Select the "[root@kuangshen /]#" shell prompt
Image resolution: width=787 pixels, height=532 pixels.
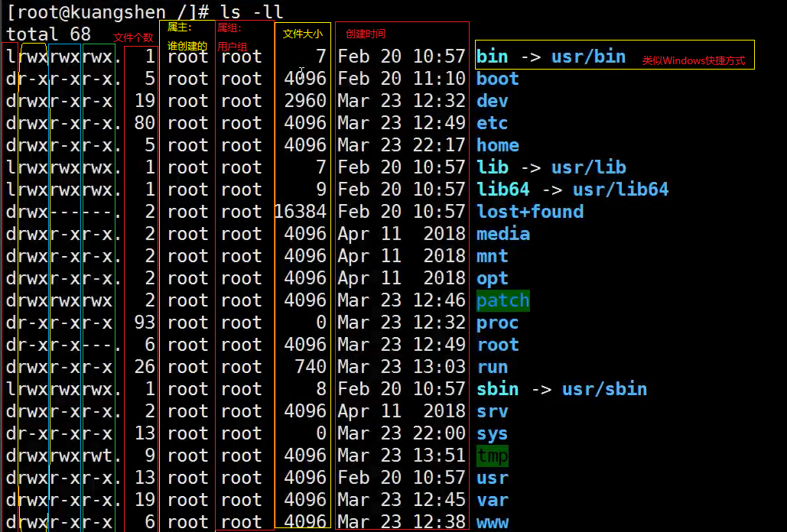(108, 11)
